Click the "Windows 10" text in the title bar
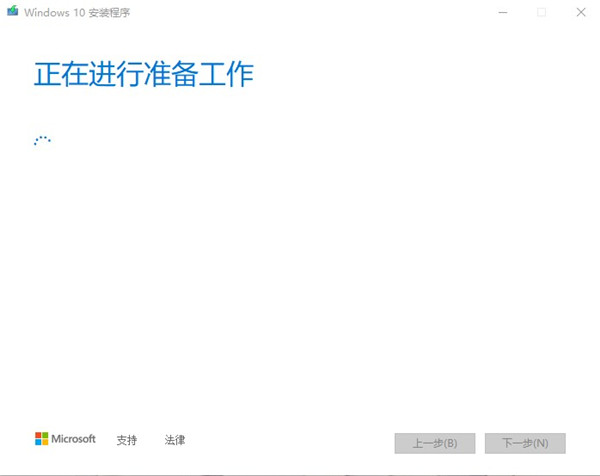This screenshot has height=476, width=600. click(x=54, y=13)
